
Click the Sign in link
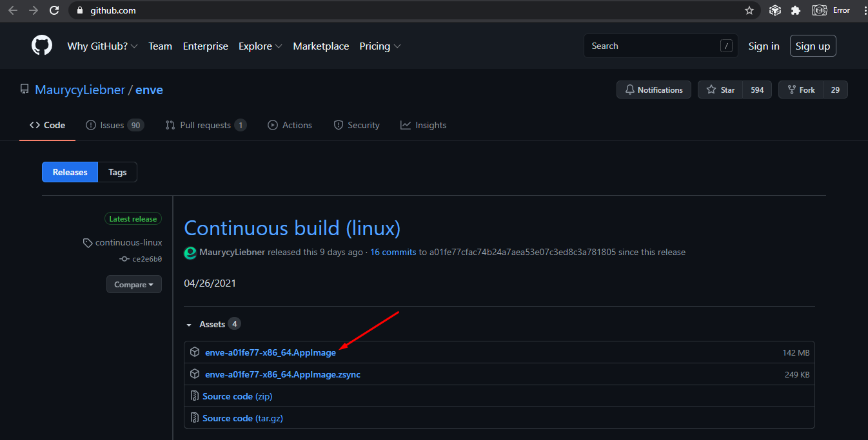coord(764,46)
